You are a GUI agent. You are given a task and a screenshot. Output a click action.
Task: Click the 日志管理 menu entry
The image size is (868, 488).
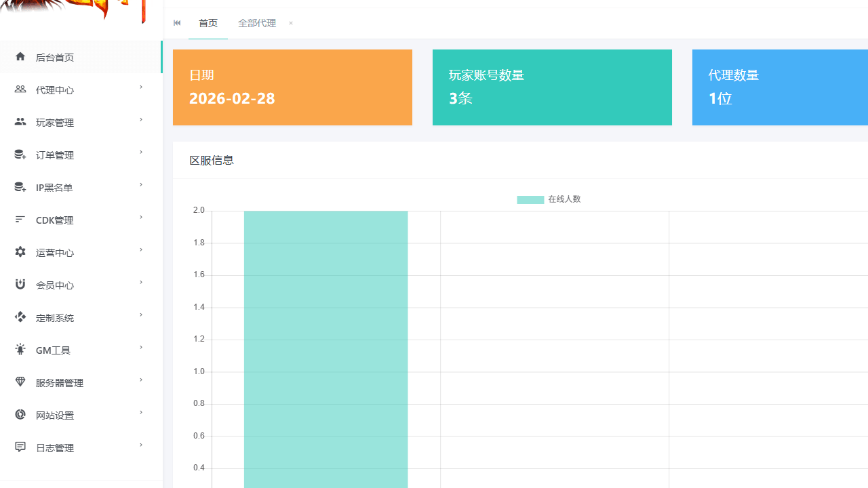(54, 447)
